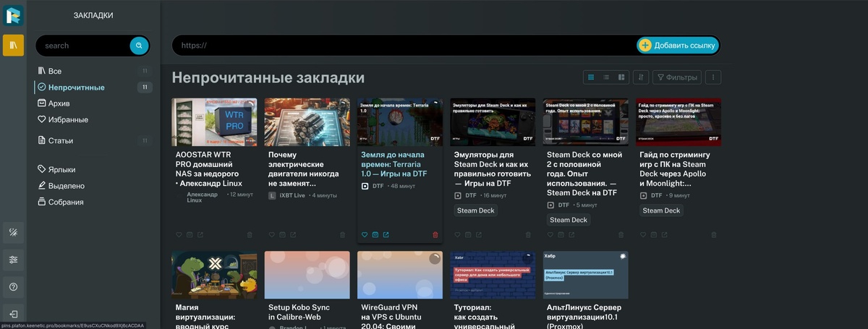The height and width of the screenshot is (329, 868).
Task: Favorite the Steam Deck со мной bookmark
Action: click(x=550, y=235)
